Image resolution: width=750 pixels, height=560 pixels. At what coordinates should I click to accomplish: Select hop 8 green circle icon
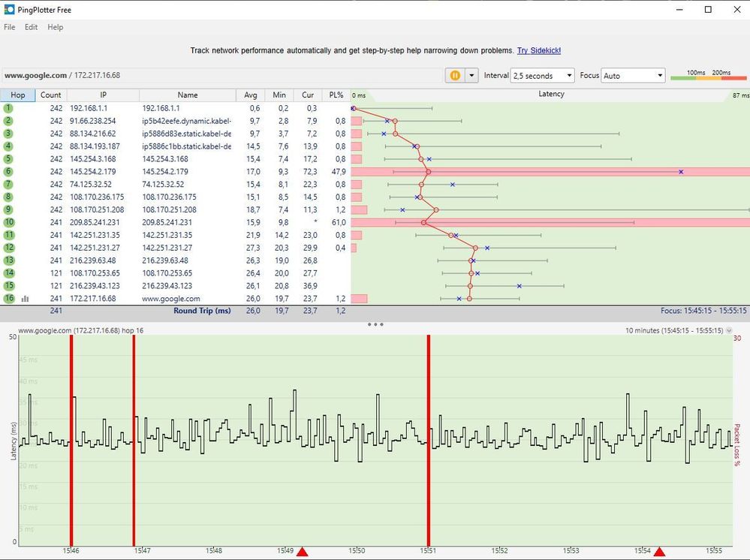[x=8, y=197]
